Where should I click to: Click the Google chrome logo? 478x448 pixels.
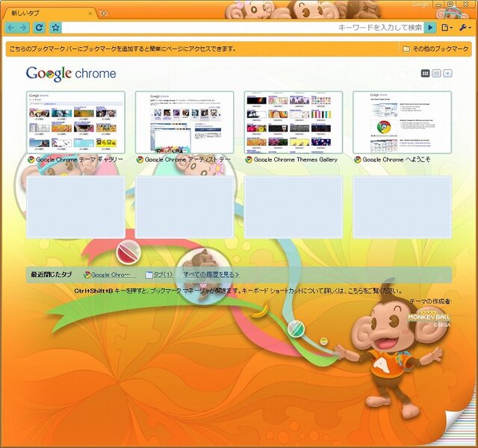(x=71, y=73)
